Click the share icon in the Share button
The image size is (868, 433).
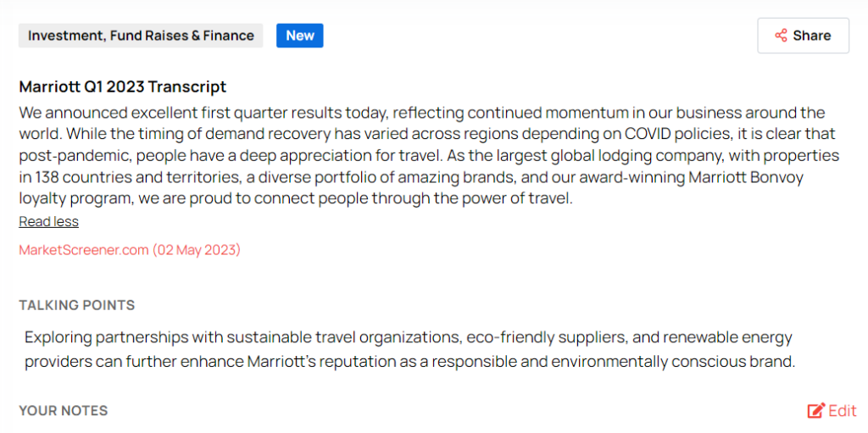pyautogui.click(x=781, y=36)
